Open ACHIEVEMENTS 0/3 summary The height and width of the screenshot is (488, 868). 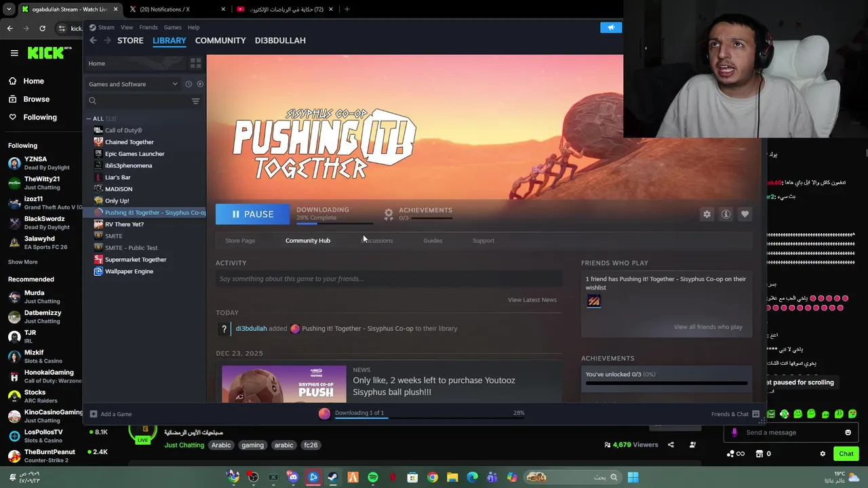click(417, 213)
